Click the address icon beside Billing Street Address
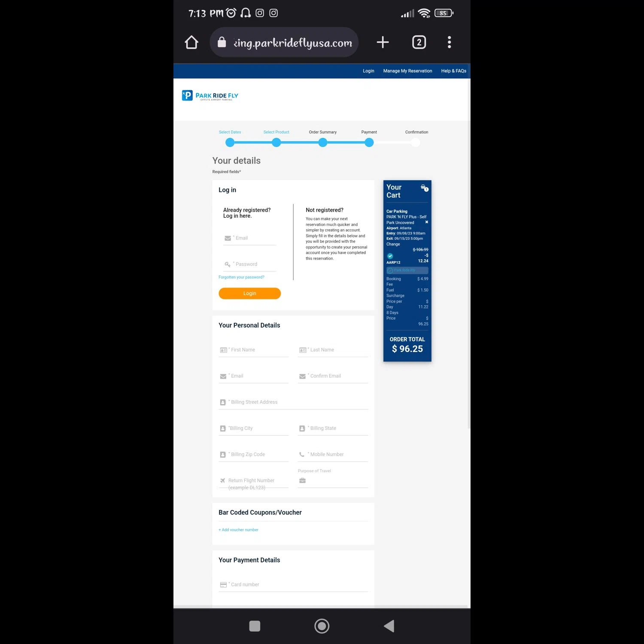The height and width of the screenshot is (644, 644). (223, 402)
